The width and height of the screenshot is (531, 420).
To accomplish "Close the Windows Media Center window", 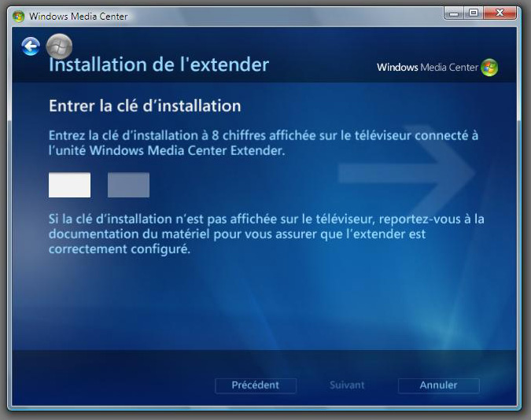I will point(500,13).
